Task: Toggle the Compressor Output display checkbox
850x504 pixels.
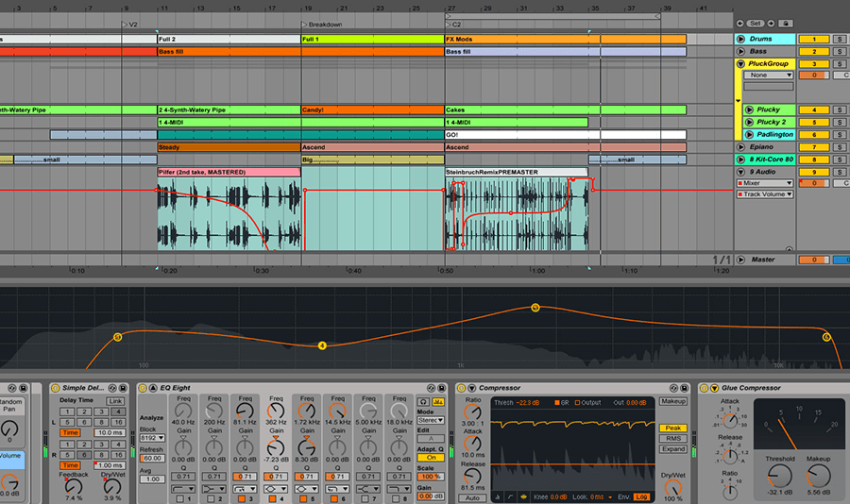Action: 577,403
